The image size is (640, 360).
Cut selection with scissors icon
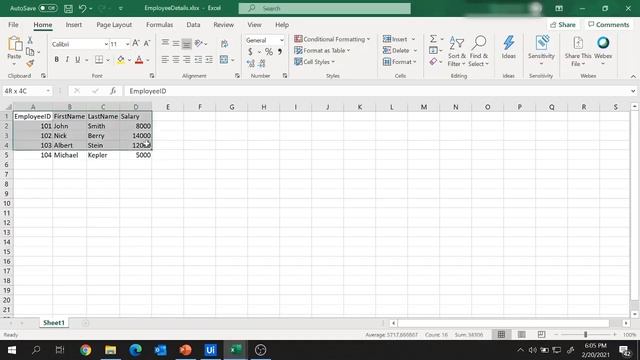pyautogui.click(x=30, y=40)
